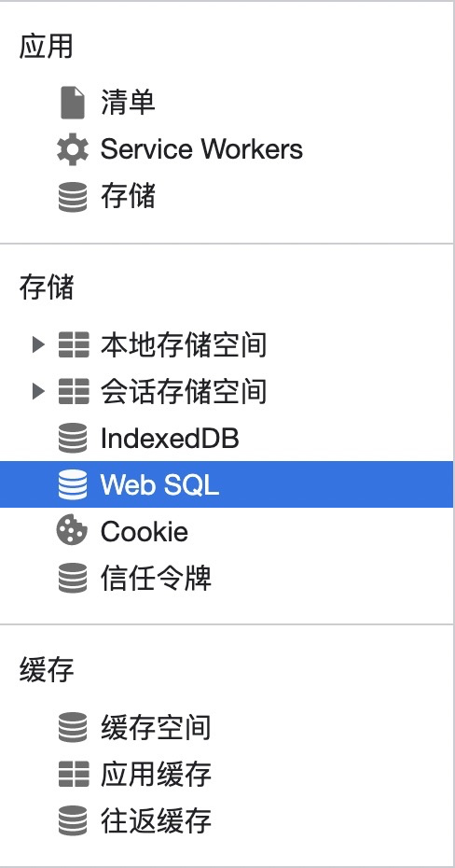Click the database icon beside 往返缓存

tap(73, 819)
